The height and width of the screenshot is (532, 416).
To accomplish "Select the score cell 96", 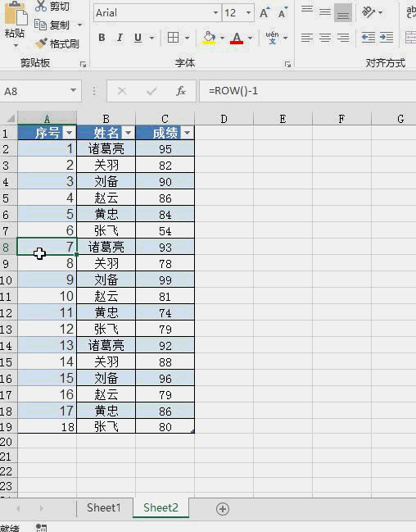I will (x=165, y=379).
